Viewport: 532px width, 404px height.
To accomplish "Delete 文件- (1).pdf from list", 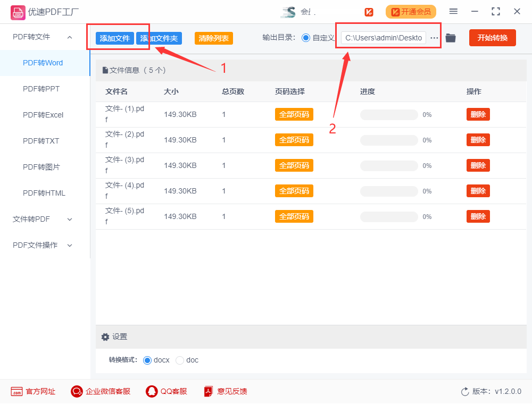I will pyautogui.click(x=478, y=115).
